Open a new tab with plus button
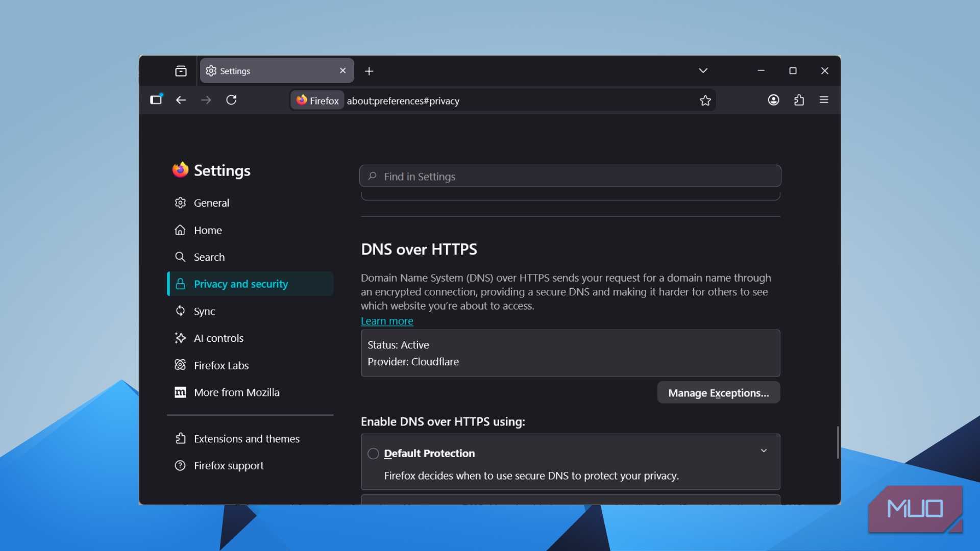Screen dimensions: 980x551 369,71
